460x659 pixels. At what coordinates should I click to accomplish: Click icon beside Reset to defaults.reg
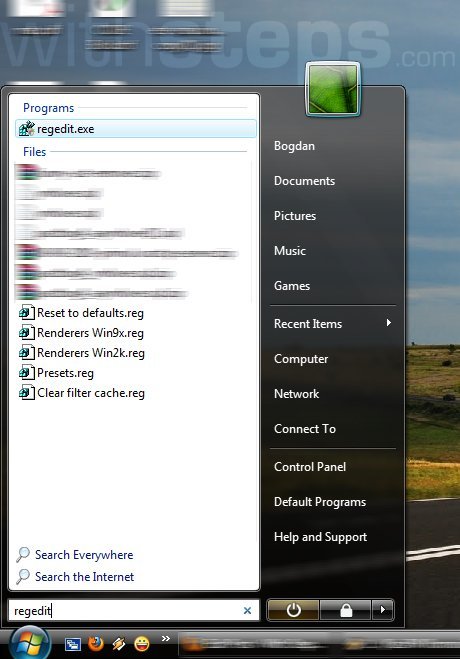coord(26,313)
